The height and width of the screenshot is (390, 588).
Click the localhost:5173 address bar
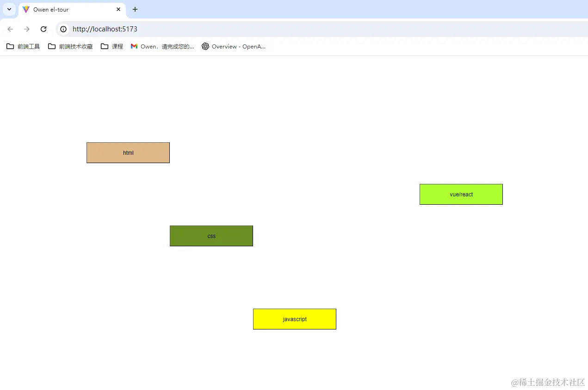pos(322,29)
